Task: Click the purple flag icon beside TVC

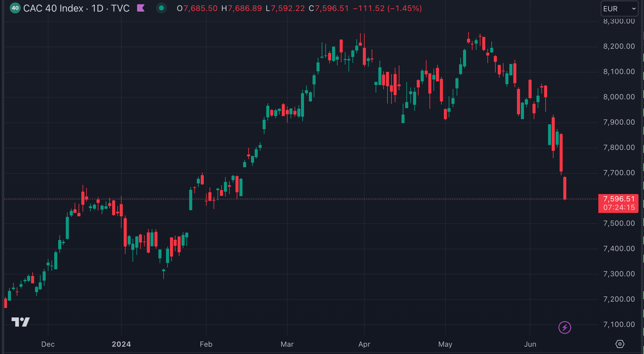Action: [x=141, y=8]
